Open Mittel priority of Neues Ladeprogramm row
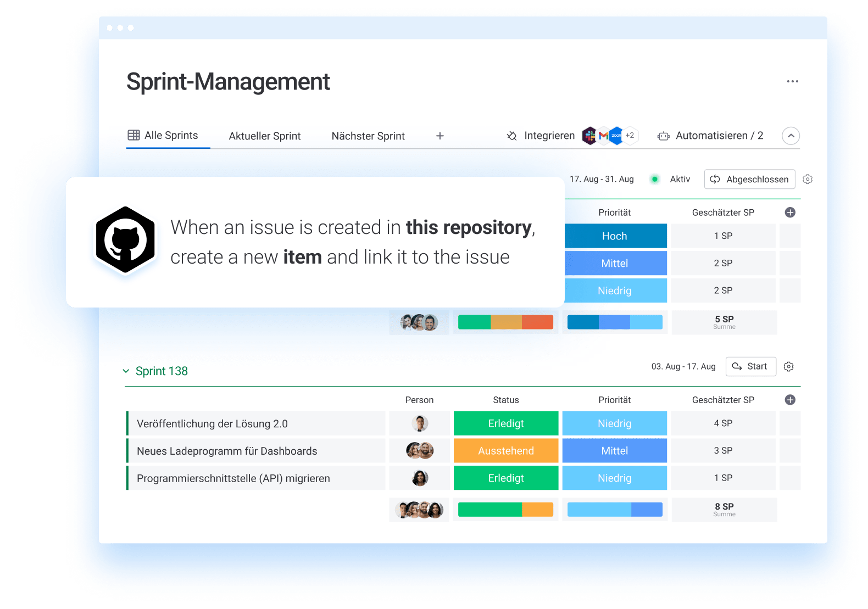The width and height of the screenshot is (868, 609). point(615,451)
